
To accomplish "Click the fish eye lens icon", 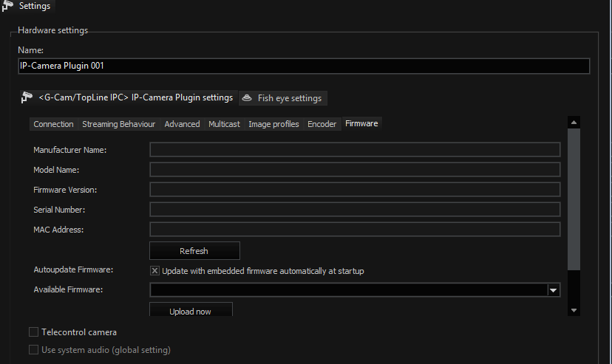I will pos(247,97).
